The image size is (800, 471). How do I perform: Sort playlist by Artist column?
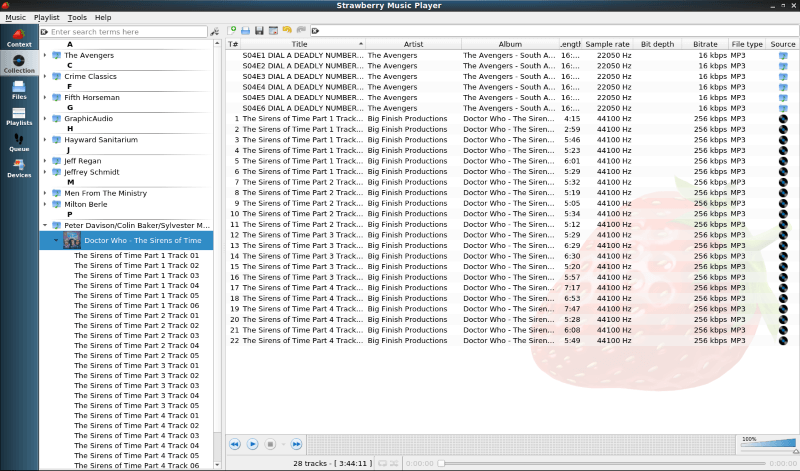pyautogui.click(x=413, y=44)
